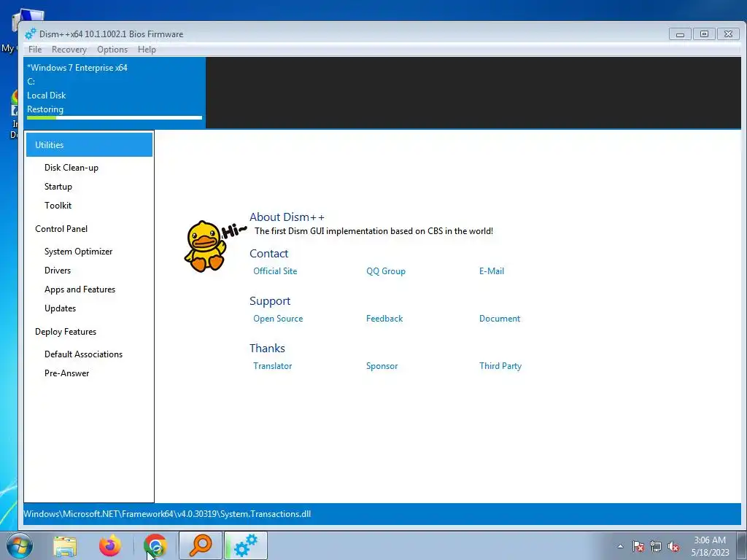The width and height of the screenshot is (747, 560).
Task: Open the Options menu
Action: coord(112,50)
